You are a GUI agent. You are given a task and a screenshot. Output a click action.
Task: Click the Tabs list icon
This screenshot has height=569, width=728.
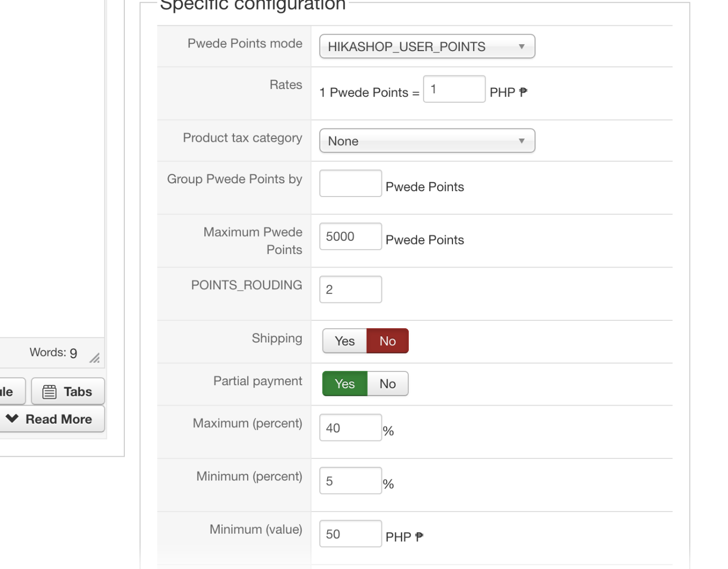tap(50, 392)
